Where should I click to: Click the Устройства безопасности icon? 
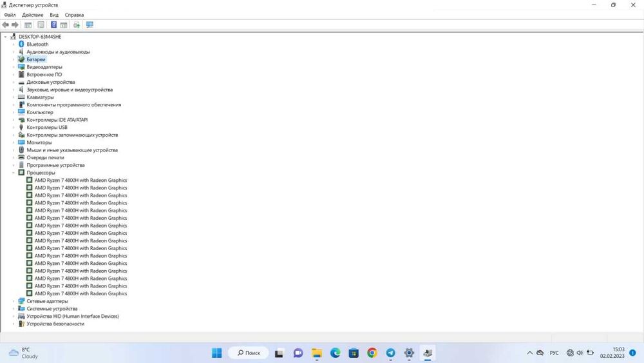point(21,324)
